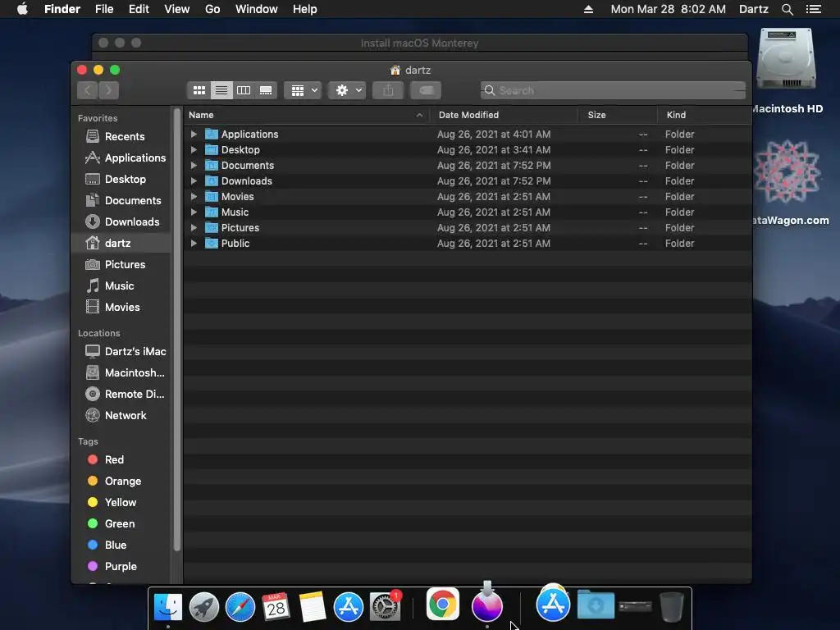Expand the Desktop folder disclosure triangle
The image size is (840, 630).
194,149
